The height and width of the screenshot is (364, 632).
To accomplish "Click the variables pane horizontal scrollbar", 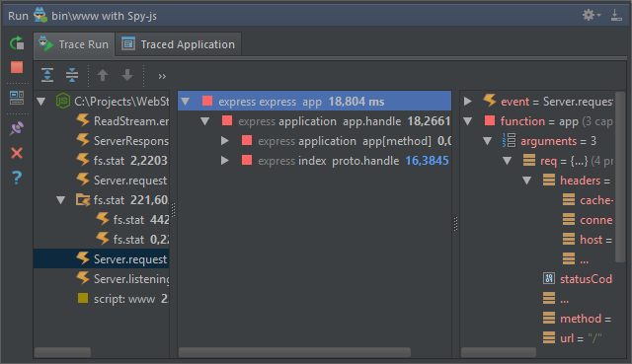I will click(x=499, y=352).
